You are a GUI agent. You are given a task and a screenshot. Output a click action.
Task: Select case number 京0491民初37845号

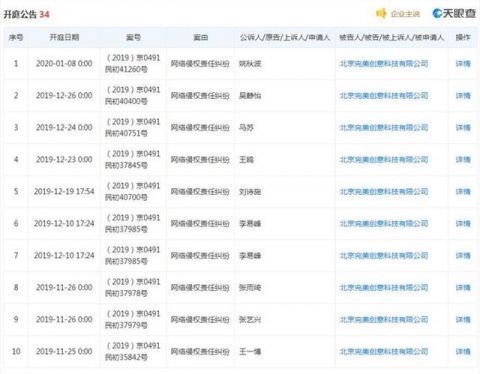(133, 160)
